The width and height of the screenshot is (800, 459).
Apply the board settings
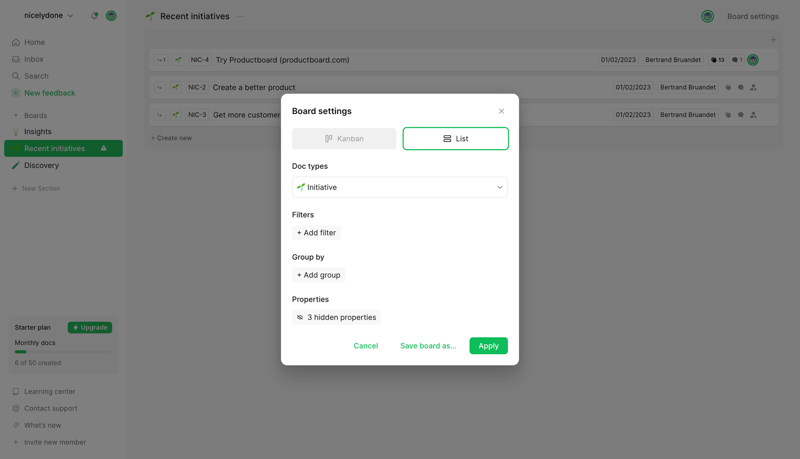pos(488,346)
